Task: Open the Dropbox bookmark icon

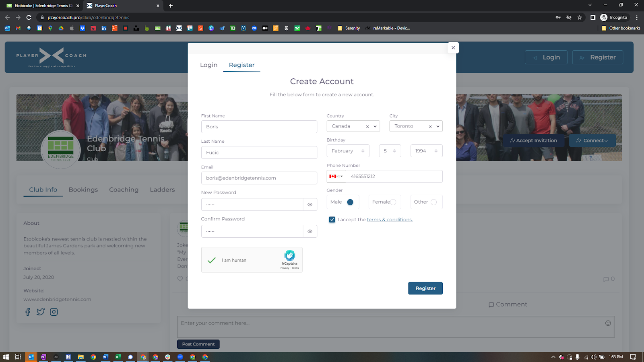Action: (x=83, y=28)
